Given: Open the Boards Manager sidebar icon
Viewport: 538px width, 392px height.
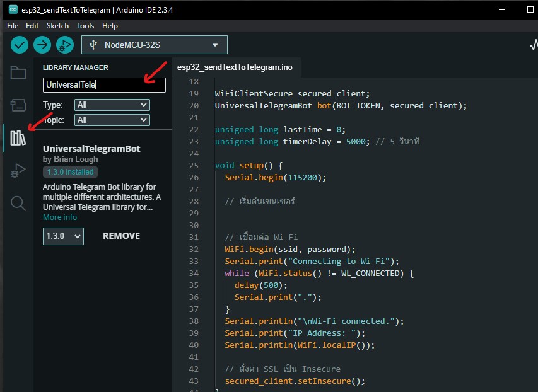Looking at the screenshot, I should click(18, 105).
